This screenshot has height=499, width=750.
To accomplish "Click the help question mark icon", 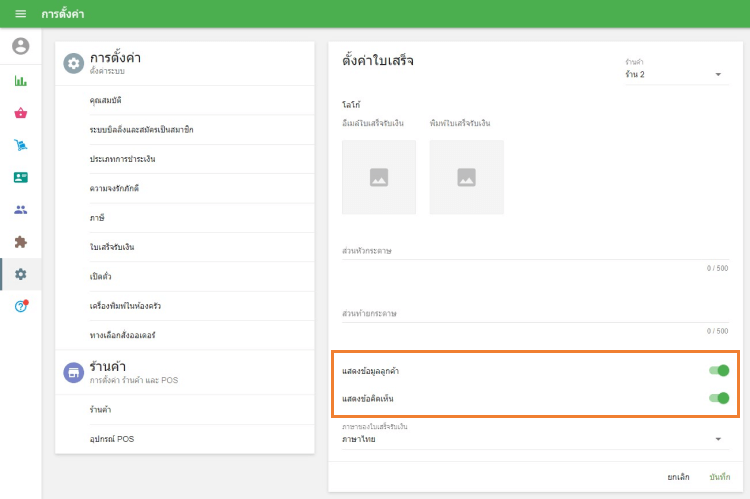I will (x=20, y=306).
